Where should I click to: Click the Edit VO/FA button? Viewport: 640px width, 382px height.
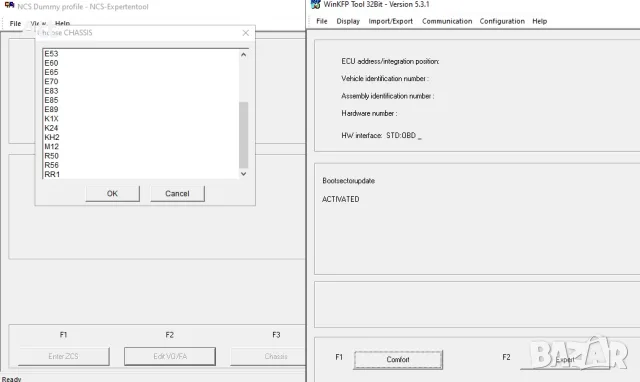pos(170,356)
